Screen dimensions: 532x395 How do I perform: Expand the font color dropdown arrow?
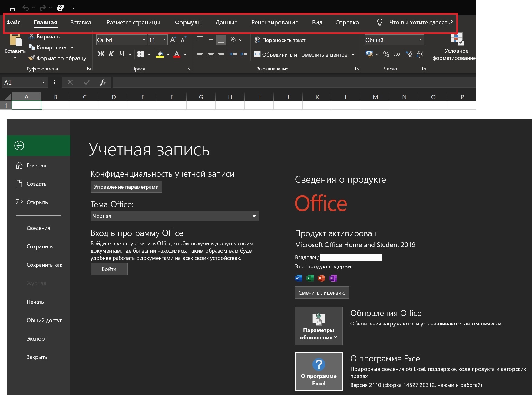coord(185,55)
